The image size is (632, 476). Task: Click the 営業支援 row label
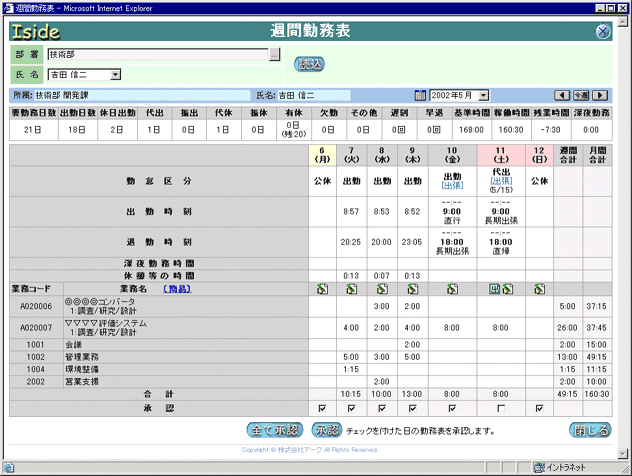pyautogui.click(x=82, y=382)
